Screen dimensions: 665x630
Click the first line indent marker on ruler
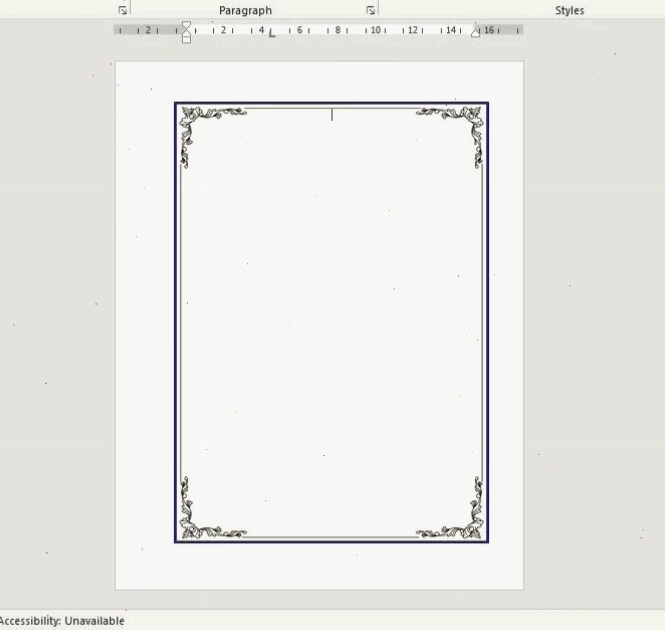186,25
